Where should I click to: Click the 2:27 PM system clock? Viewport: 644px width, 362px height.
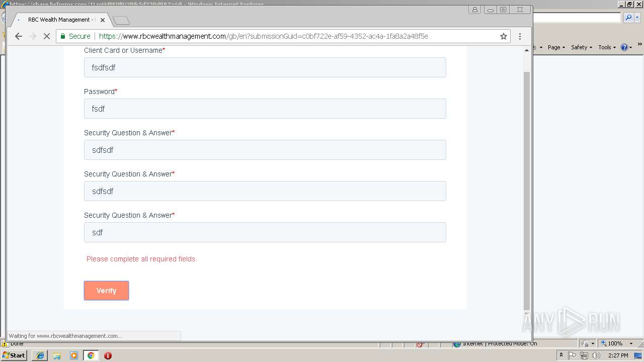point(618,355)
